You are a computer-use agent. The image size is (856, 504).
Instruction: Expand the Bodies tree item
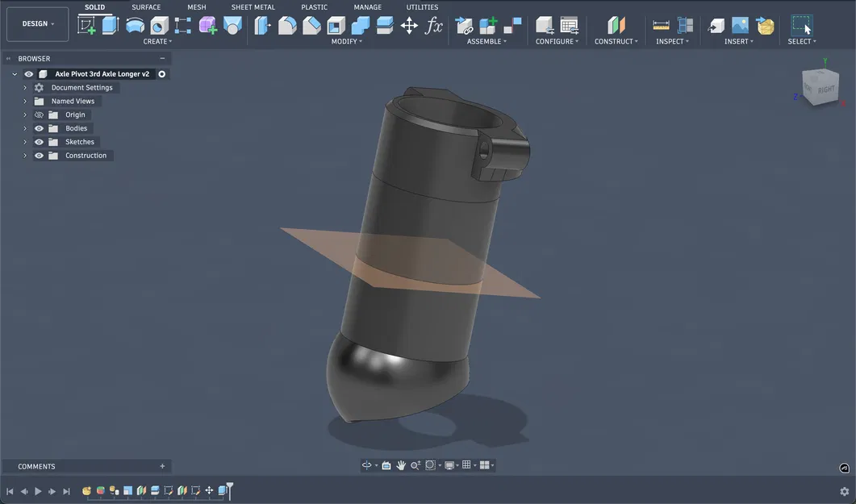coord(24,127)
